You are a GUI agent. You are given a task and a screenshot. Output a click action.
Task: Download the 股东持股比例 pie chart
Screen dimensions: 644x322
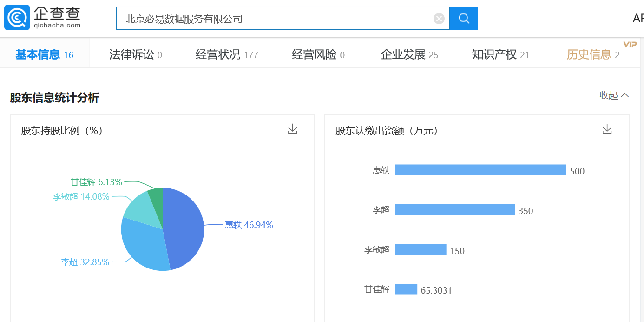click(292, 129)
